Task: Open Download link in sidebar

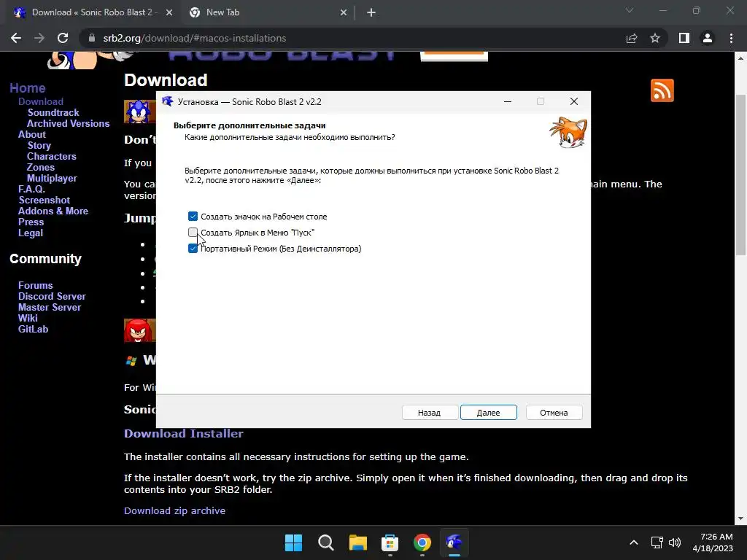Action: tap(41, 101)
